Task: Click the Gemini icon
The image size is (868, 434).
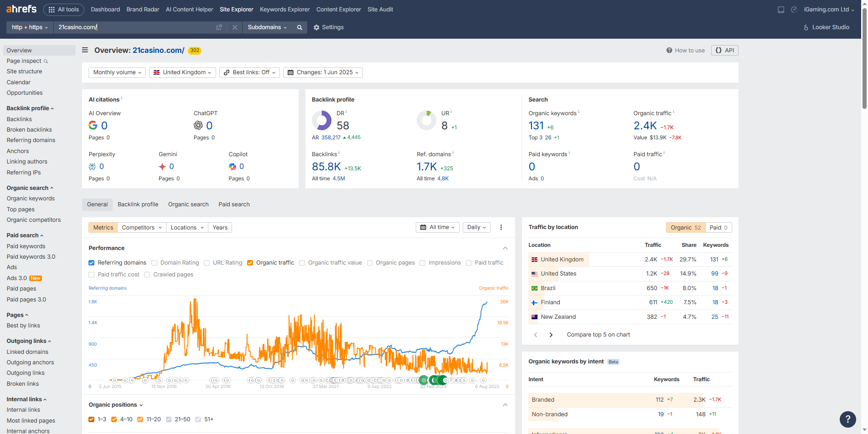Action: (162, 167)
